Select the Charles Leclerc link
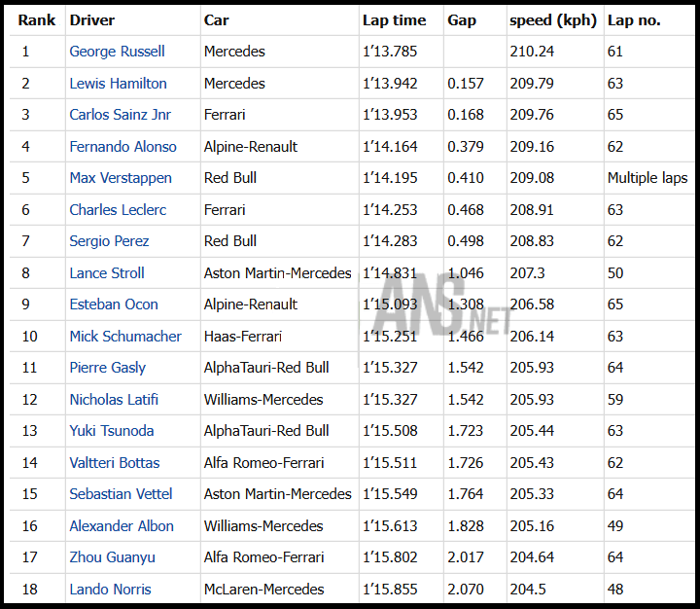The image size is (700, 609). coord(118,209)
